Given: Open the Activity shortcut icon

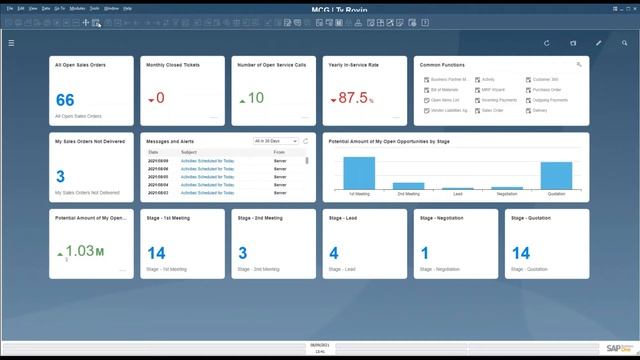Looking at the screenshot, I should pyautogui.click(x=478, y=80).
